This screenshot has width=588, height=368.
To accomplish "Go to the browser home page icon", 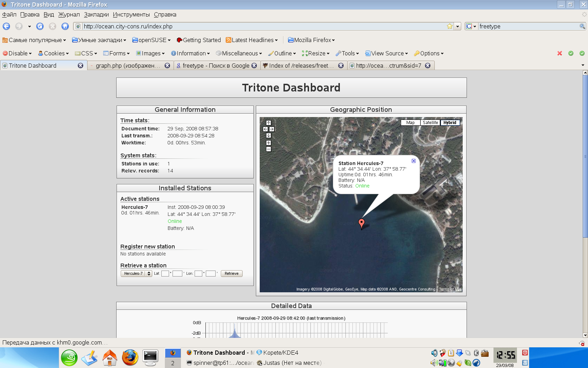I will (x=65, y=26).
